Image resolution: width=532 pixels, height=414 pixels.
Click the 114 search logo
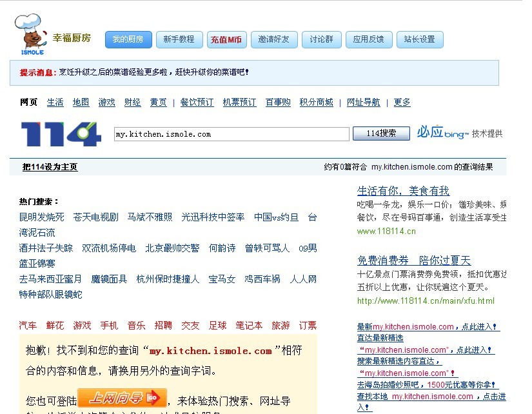(61, 134)
